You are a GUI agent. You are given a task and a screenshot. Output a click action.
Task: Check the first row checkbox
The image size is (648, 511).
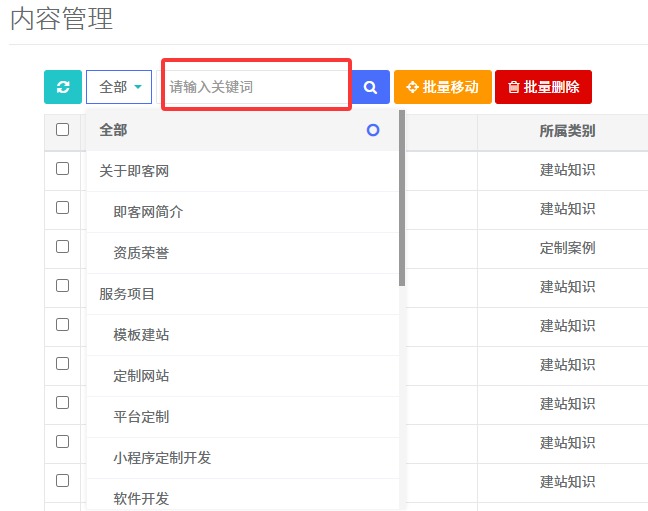(63, 169)
